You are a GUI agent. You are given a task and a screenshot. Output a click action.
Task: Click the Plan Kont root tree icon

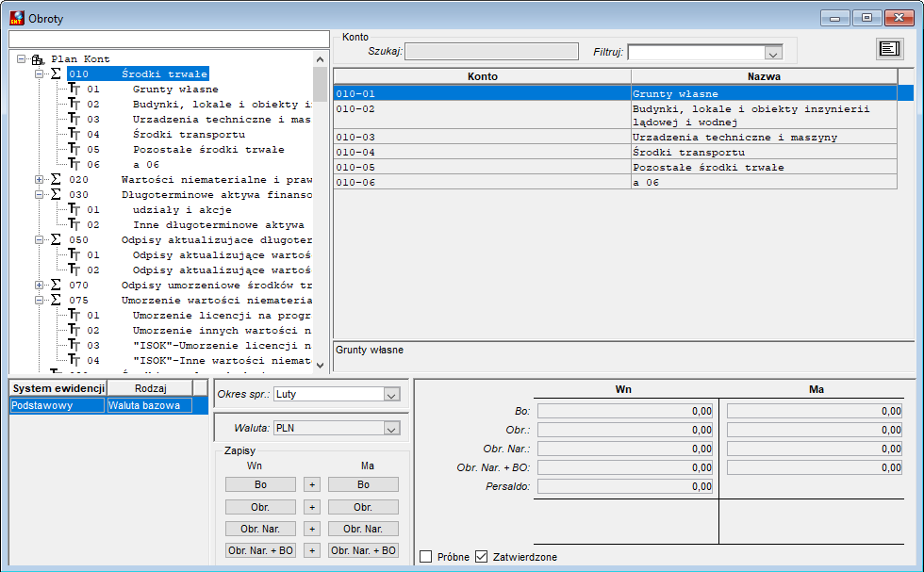[39, 59]
